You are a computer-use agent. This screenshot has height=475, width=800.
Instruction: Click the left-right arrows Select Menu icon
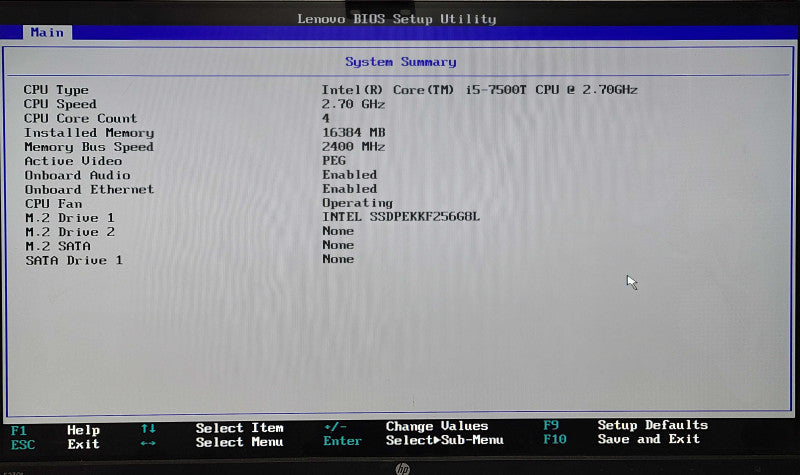click(148, 443)
